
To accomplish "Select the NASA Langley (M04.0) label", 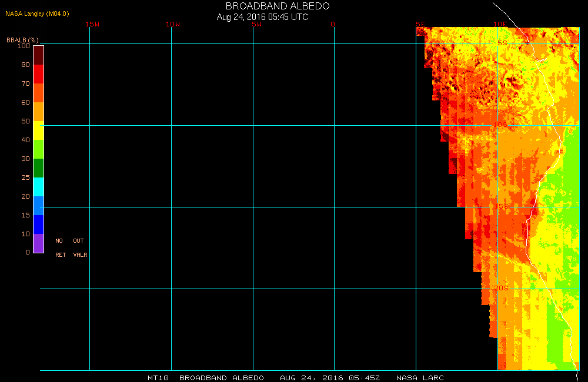I will coord(37,14).
